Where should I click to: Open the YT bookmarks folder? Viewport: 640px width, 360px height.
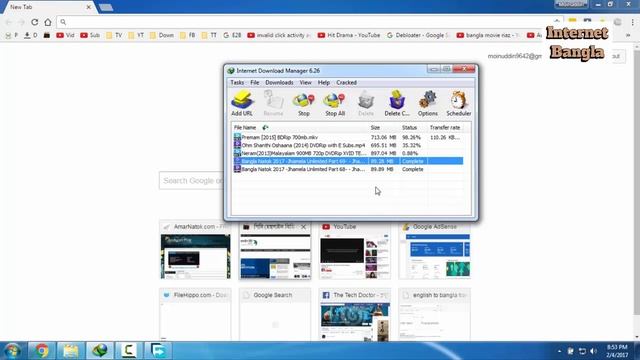[136, 36]
